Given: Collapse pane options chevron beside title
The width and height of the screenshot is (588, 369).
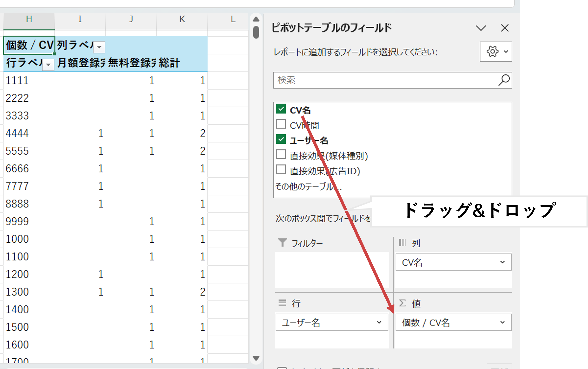Looking at the screenshot, I should pos(481,28).
